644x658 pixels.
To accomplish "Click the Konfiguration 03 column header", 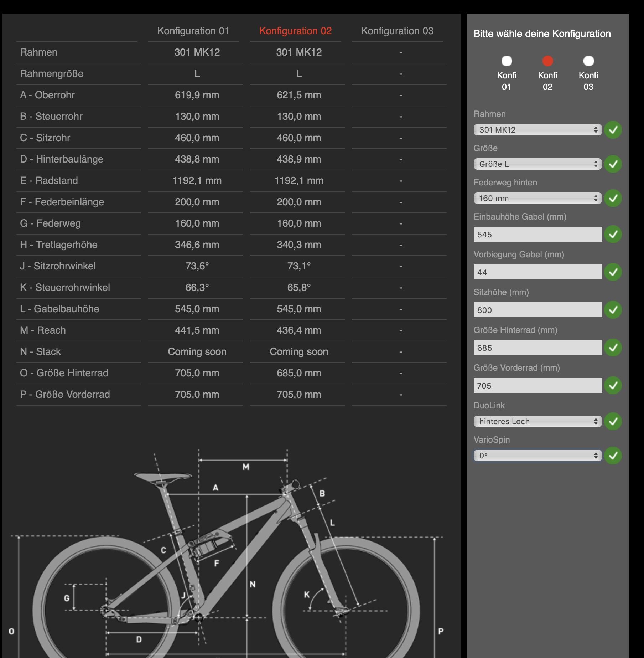I will click(x=397, y=31).
